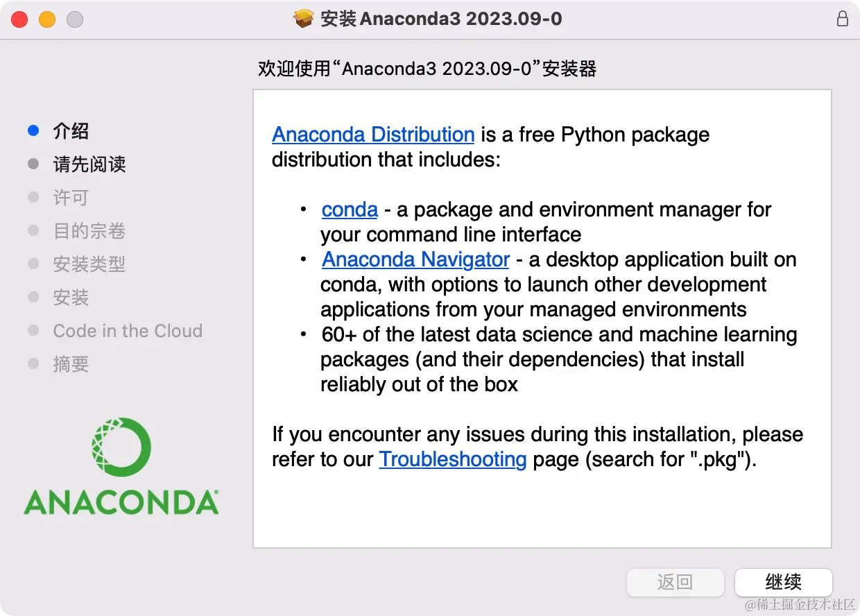Image resolution: width=860 pixels, height=616 pixels.
Task: Select the 目的宗卷 step
Action: pyautogui.click(x=89, y=230)
